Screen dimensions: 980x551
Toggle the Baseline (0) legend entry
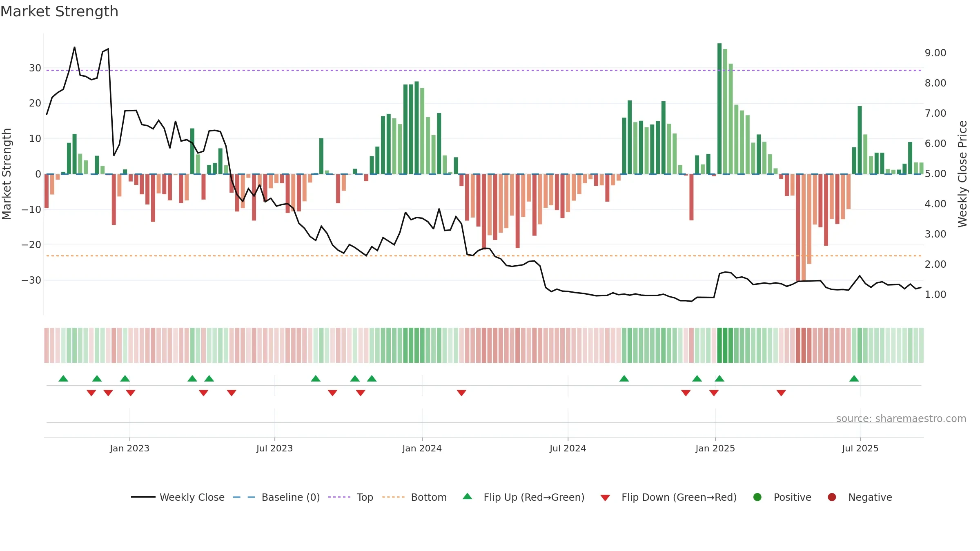pyautogui.click(x=276, y=497)
